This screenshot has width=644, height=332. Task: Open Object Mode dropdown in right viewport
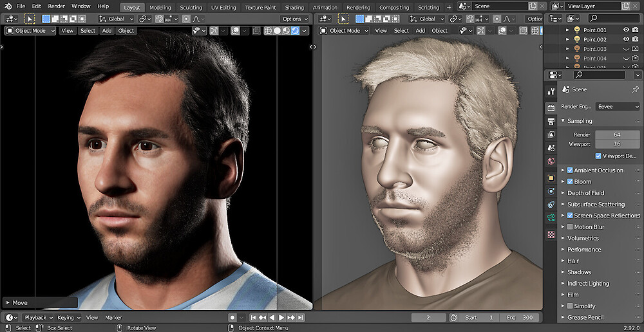pyautogui.click(x=344, y=31)
